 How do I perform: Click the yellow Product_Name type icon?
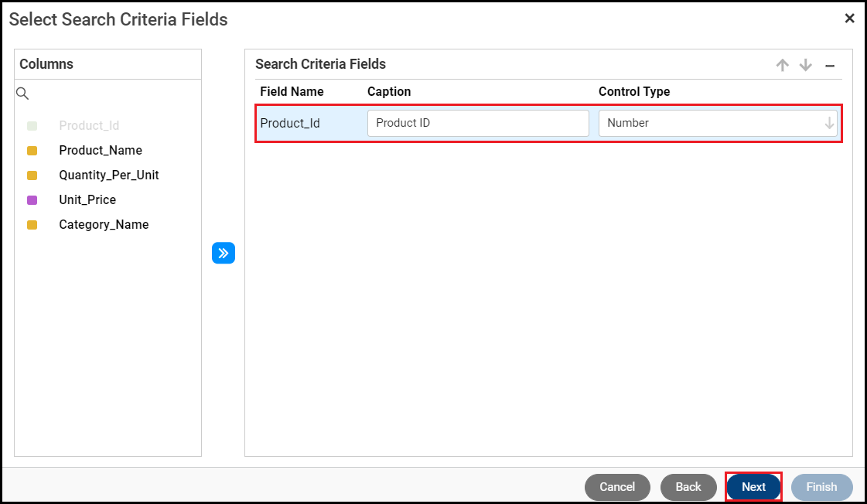coord(32,151)
